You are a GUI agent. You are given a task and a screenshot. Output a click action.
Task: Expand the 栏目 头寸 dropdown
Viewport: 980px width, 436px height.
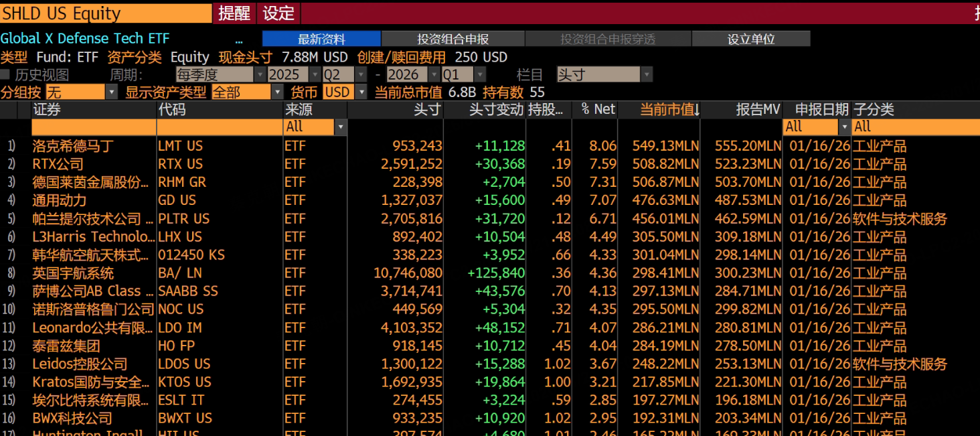coord(646,74)
